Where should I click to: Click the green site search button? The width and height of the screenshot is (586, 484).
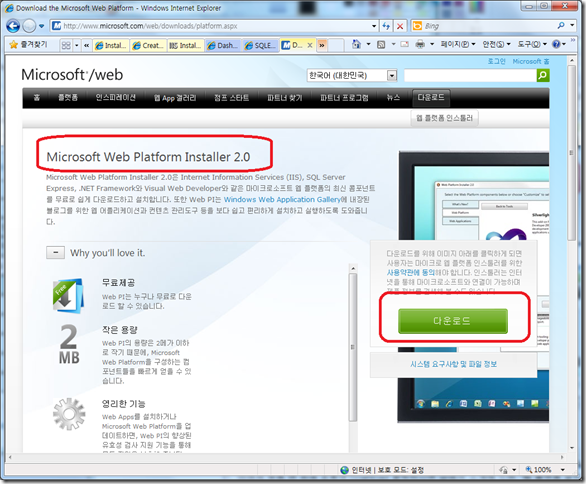(543, 75)
